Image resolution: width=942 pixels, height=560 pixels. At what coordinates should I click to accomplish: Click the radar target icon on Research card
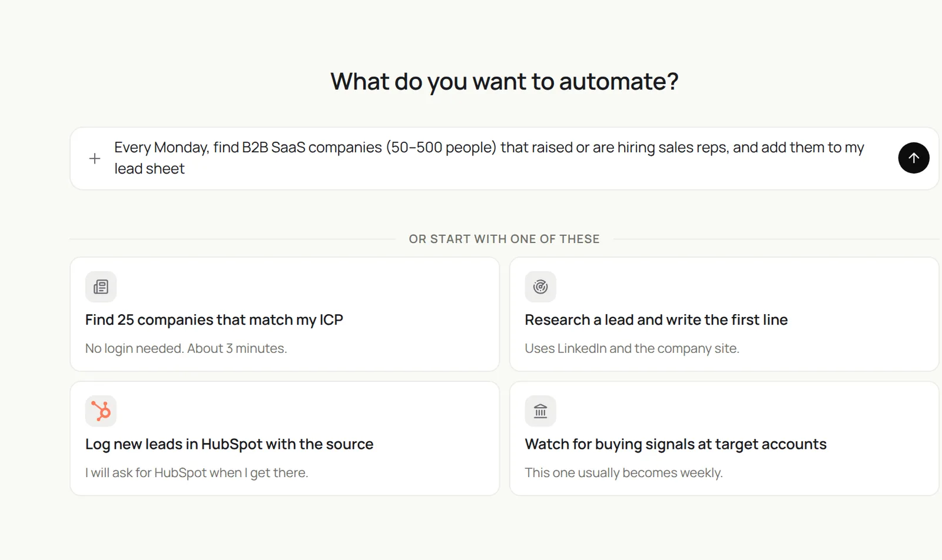click(540, 286)
